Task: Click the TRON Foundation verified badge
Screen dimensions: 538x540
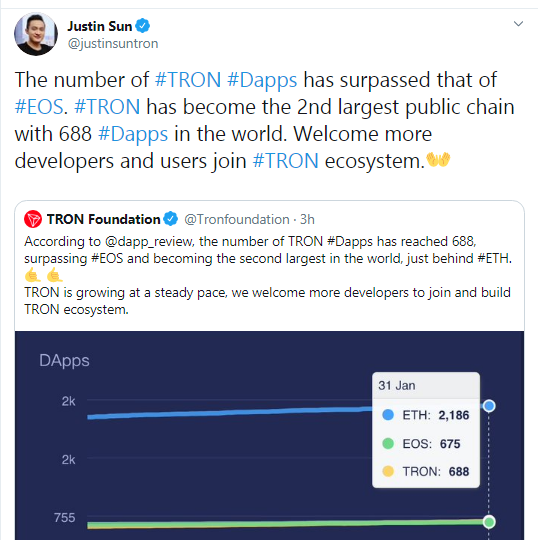Action: click(170, 219)
